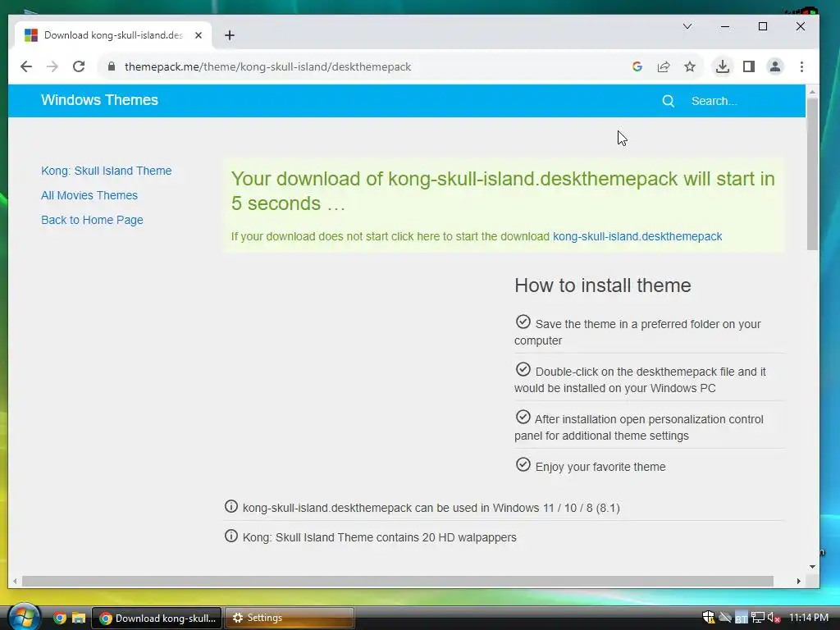Select the Download kong-skull-island tab
Image resolution: width=840 pixels, height=630 pixels.
pos(112,35)
